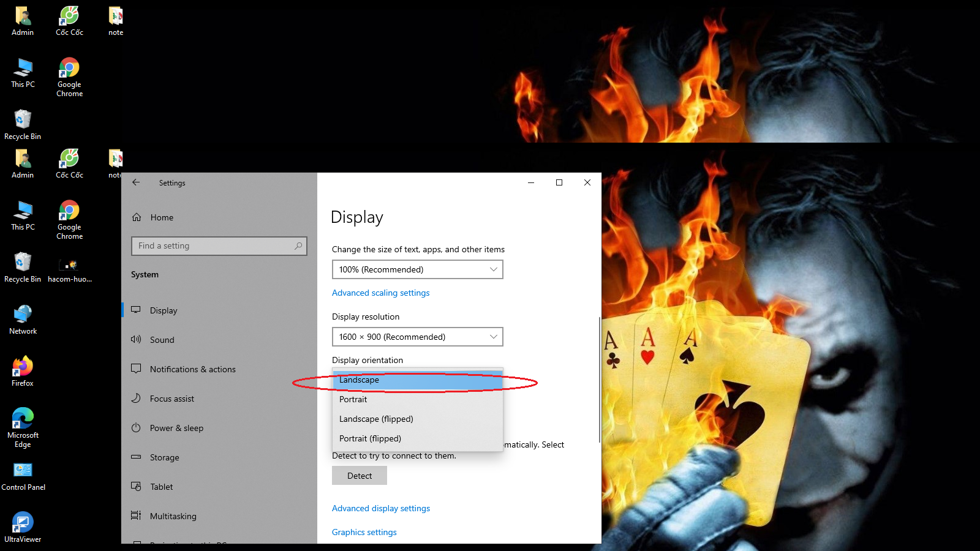Select Focus assist in the sidebar
980x551 pixels.
(x=171, y=399)
